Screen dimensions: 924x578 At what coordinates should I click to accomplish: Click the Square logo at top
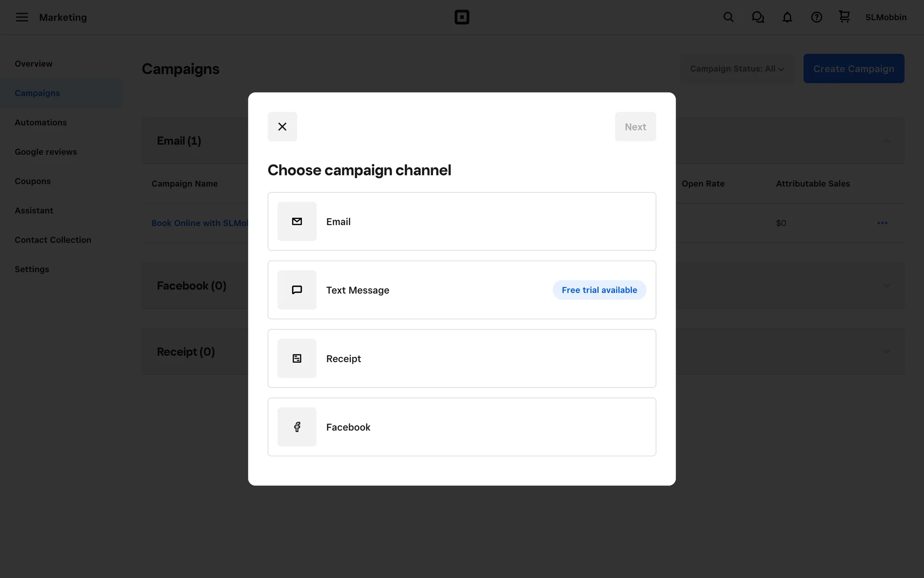462,17
